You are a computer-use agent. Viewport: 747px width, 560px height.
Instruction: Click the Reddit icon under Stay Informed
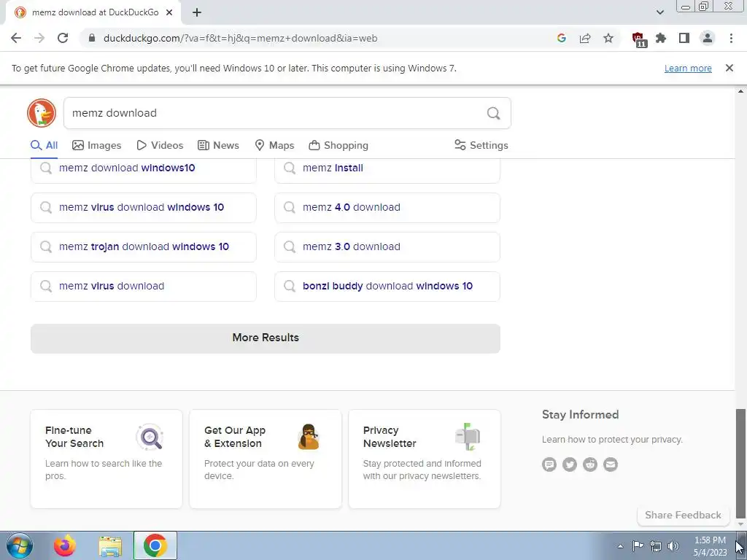click(589, 464)
